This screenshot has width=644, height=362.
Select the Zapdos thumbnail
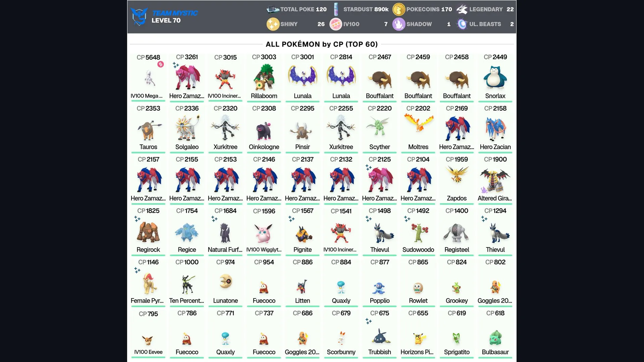(457, 174)
